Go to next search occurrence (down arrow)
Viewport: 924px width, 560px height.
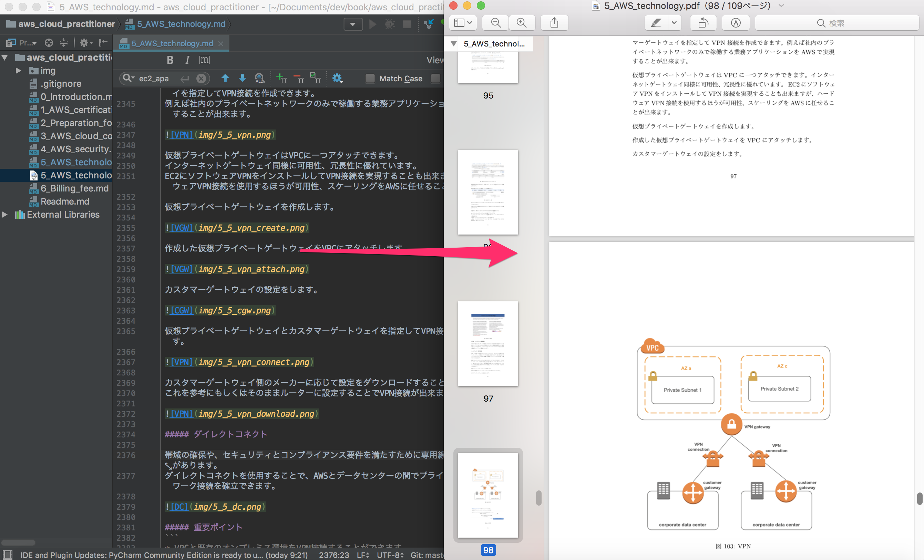(x=242, y=78)
